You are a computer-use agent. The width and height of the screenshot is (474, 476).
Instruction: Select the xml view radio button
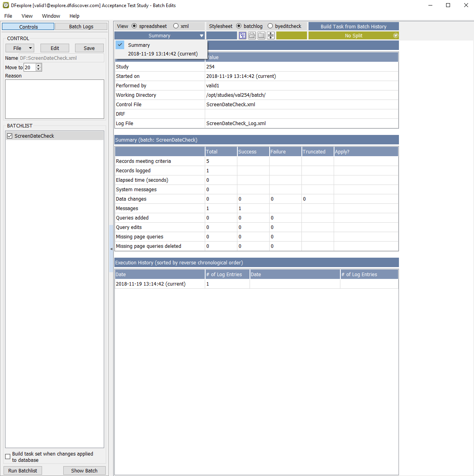(x=176, y=26)
